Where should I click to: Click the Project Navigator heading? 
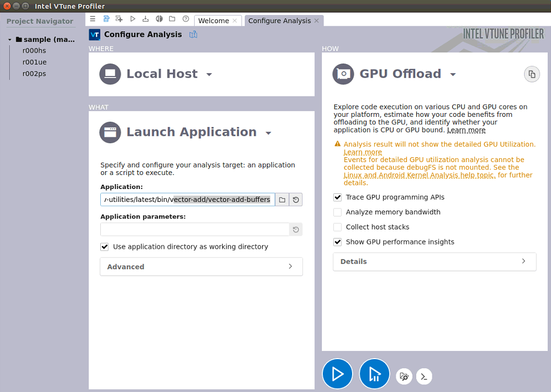pos(40,21)
